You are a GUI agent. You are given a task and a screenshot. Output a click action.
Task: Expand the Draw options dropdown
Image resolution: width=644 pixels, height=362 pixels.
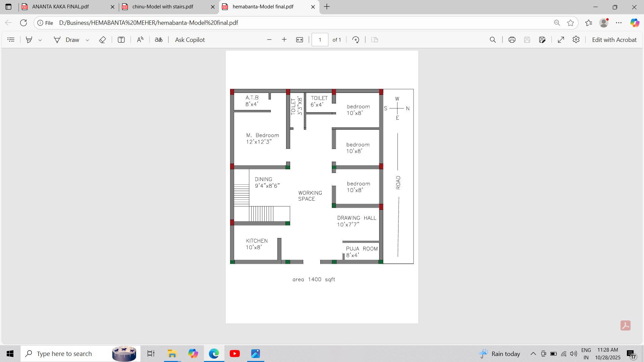pos(87,40)
